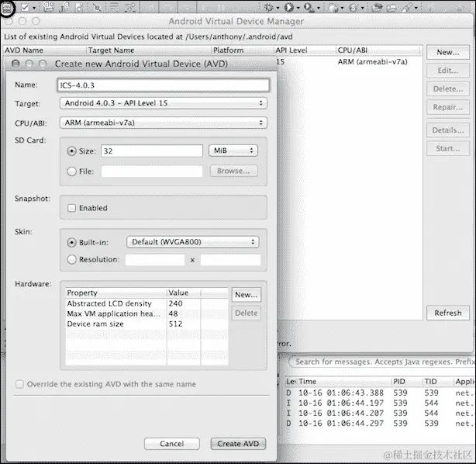
Task: Open the Target dropdown showing Android 4.0.3
Action: [164, 103]
